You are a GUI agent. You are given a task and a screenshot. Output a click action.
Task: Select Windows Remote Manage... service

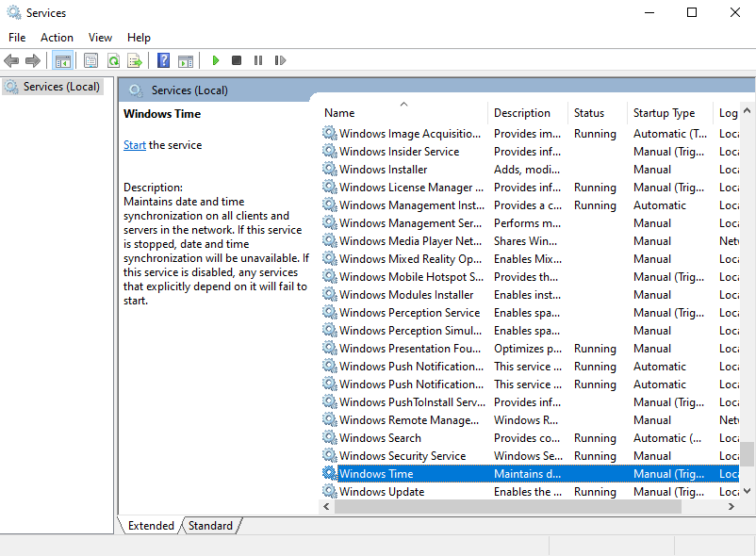(x=409, y=420)
